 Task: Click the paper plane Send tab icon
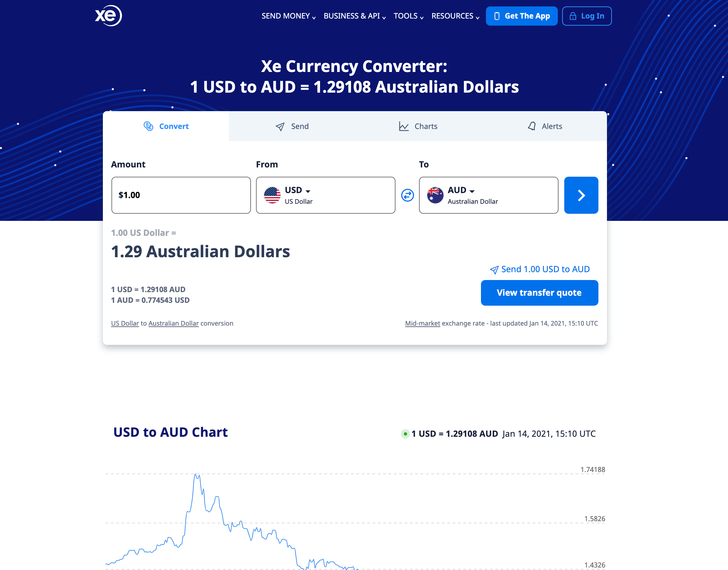(x=280, y=126)
